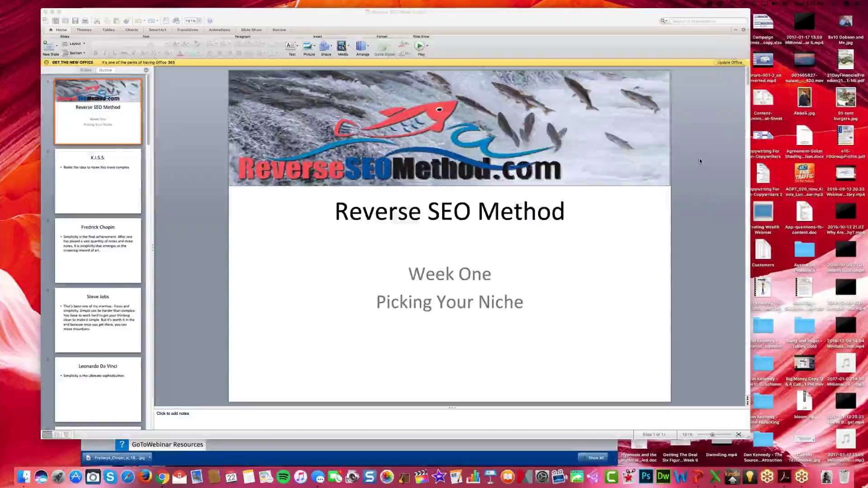Image resolution: width=868 pixels, height=488 pixels.
Task: Select the Leonardo Da Vinci slide thumbnail
Action: [98, 389]
